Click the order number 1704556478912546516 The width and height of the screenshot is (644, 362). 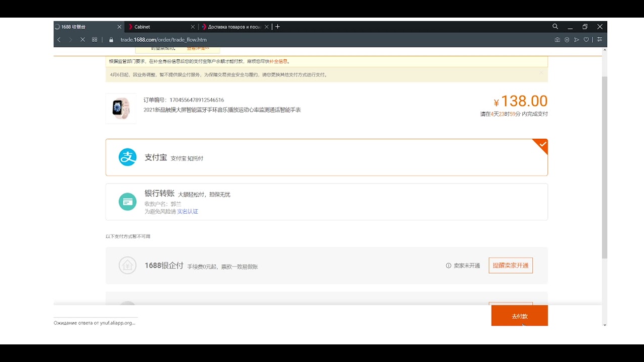(x=197, y=100)
